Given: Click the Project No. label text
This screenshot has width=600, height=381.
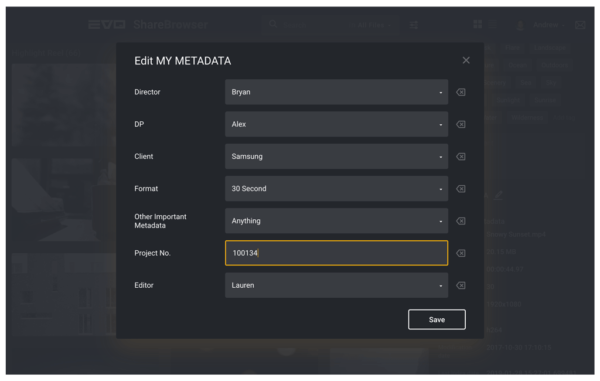Looking at the screenshot, I should 152,253.
